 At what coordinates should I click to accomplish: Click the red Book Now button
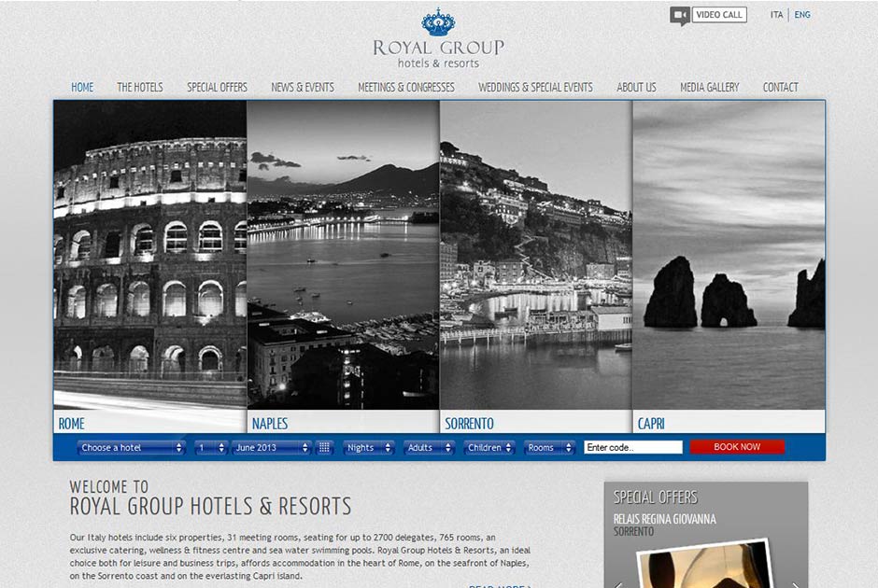point(737,446)
